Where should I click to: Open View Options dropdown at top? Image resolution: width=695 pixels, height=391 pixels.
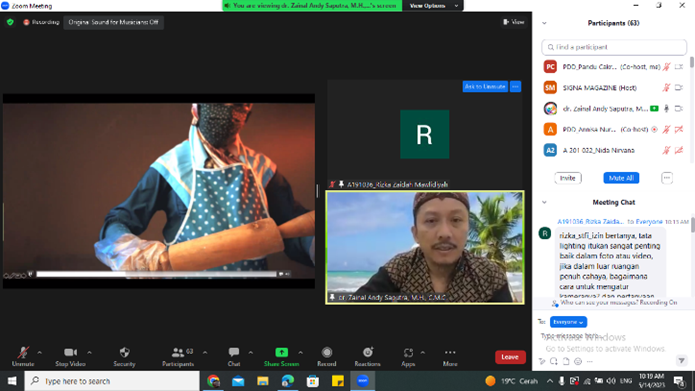433,6
